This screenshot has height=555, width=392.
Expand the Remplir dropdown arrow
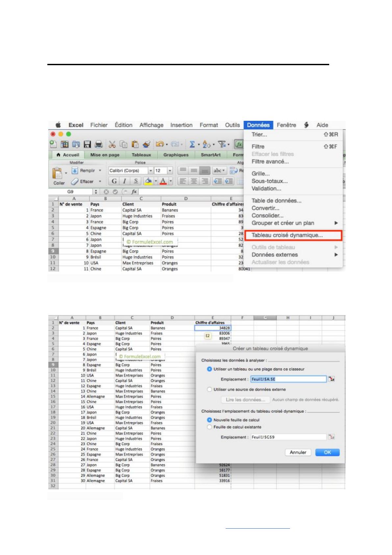click(100, 171)
